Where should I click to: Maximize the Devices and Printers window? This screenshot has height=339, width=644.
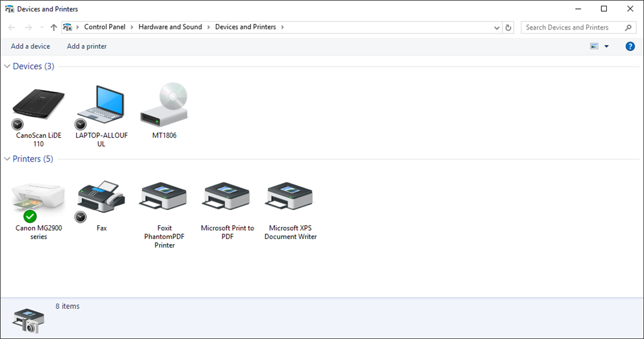(x=604, y=9)
